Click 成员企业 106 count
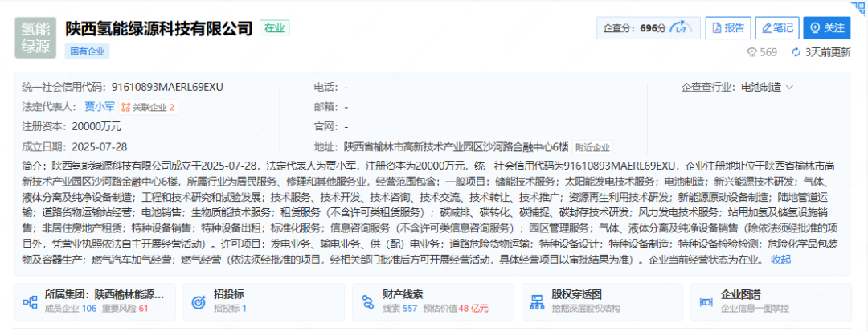 (x=70, y=308)
